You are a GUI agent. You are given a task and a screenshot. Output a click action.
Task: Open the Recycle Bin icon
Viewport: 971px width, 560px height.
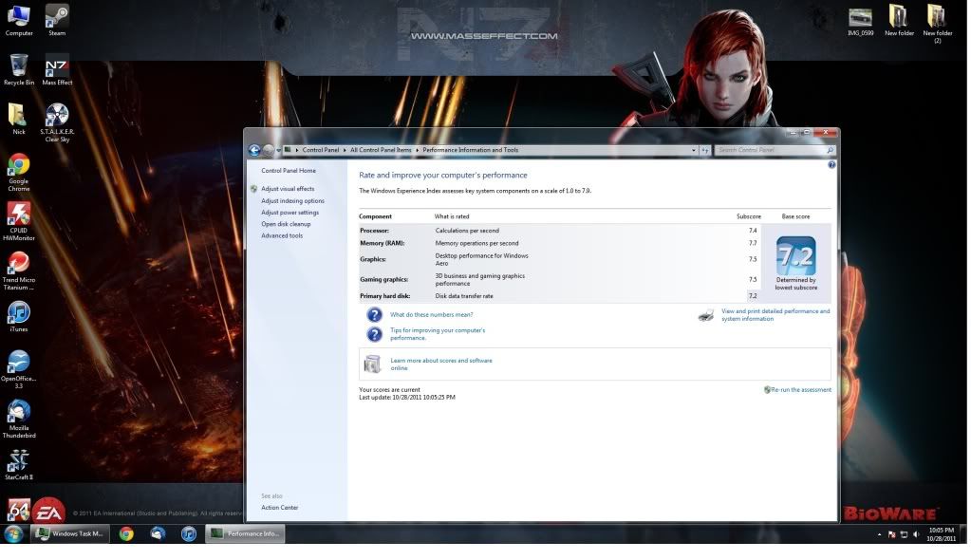coord(19,69)
